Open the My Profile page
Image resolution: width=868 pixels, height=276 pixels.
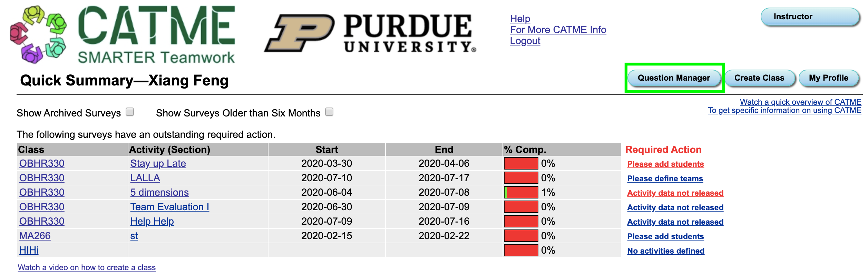828,78
